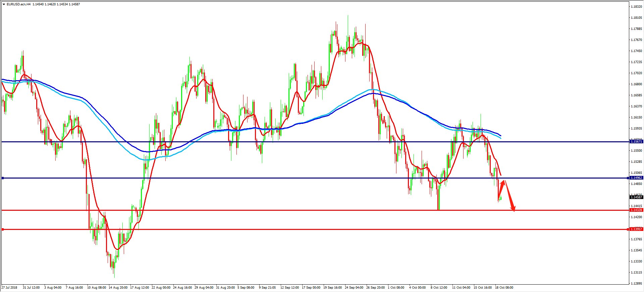Click the 1.14415 price scale label
The image size is (644, 292).
[x=637, y=206]
